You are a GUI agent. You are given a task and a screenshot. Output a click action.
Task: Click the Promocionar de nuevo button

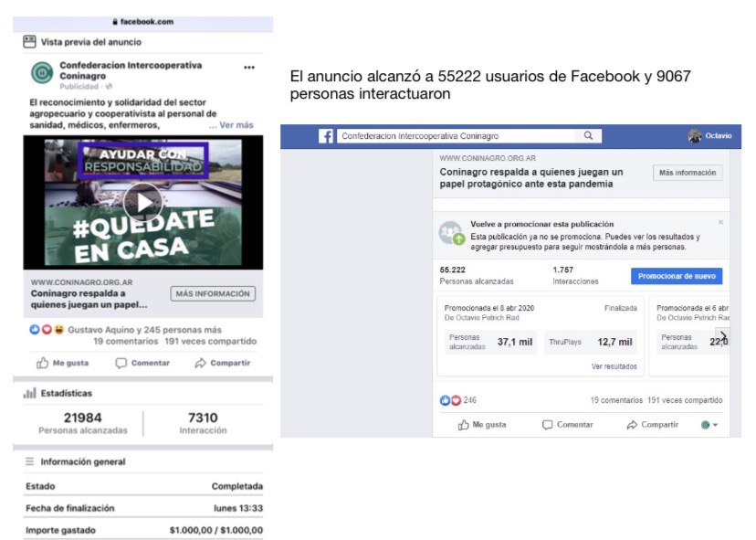pyautogui.click(x=677, y=276)
